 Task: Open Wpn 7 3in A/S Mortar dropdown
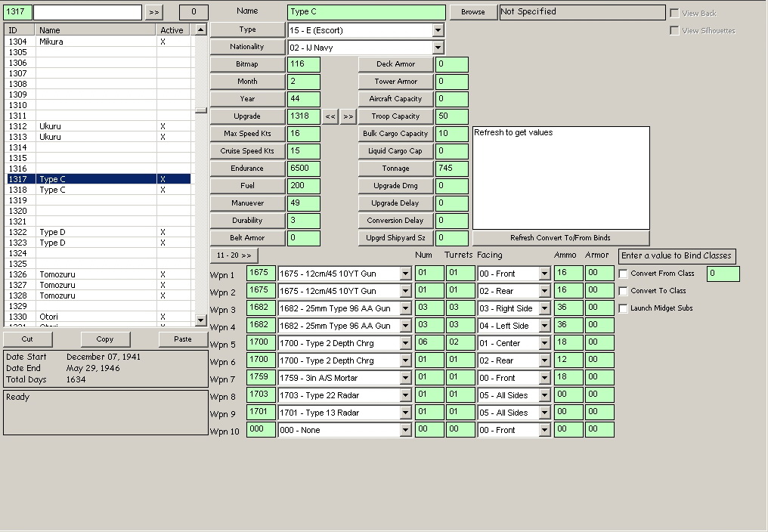(x=405, y=378)
